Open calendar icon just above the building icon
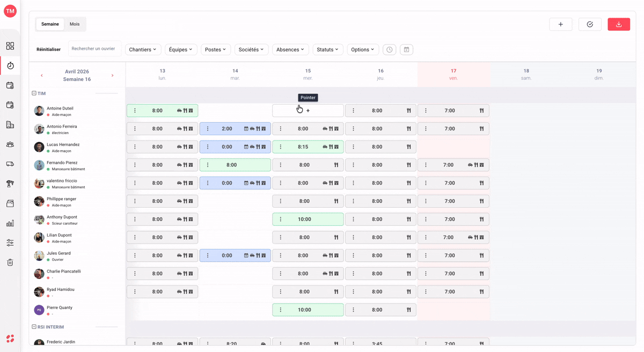 coord(10,105)
